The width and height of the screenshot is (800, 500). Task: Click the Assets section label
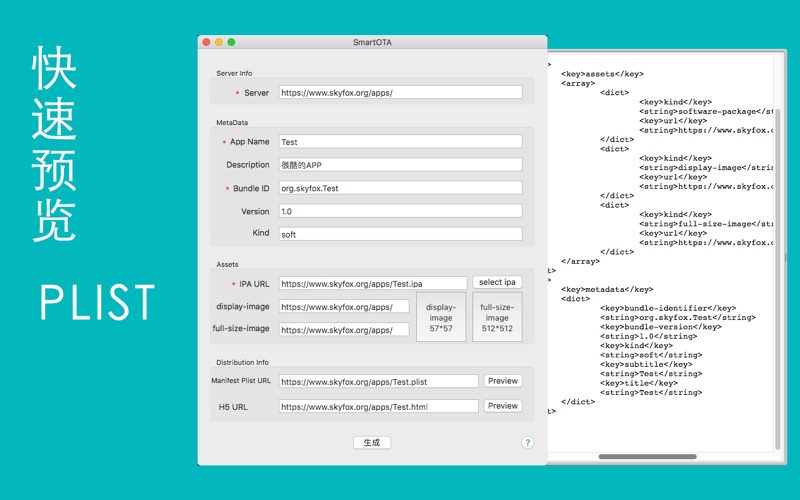[x=227, y=264]
